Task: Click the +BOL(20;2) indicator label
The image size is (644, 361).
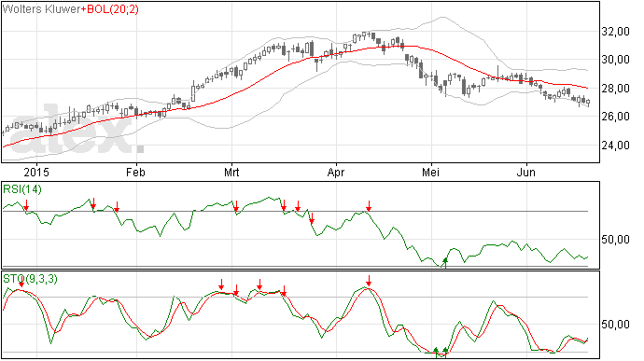Action: pyautogui.click(x=109, y=9)
